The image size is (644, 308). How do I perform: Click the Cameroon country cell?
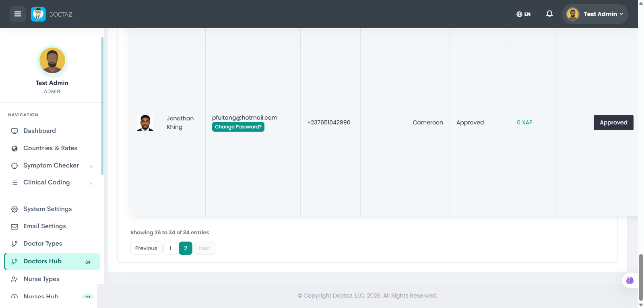coord(428,122)
